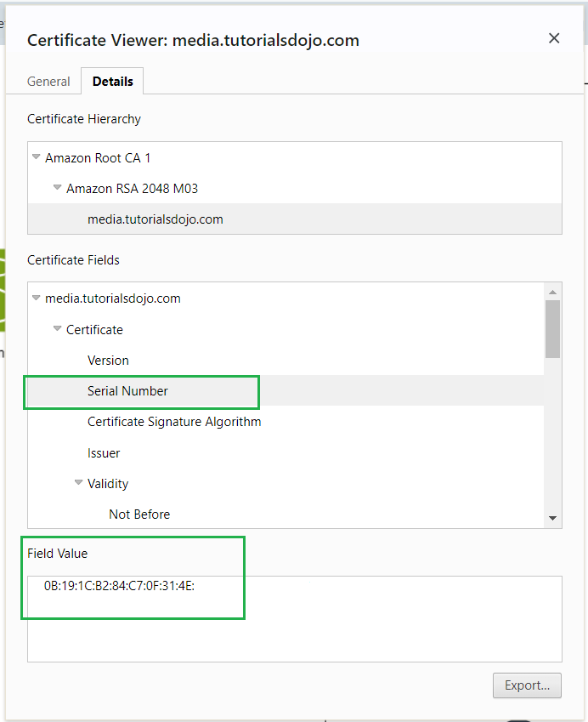Select Amazon Root CA 1 in hierarchy
The width and height of the screenshot is (588, 722).
point(98,157)
